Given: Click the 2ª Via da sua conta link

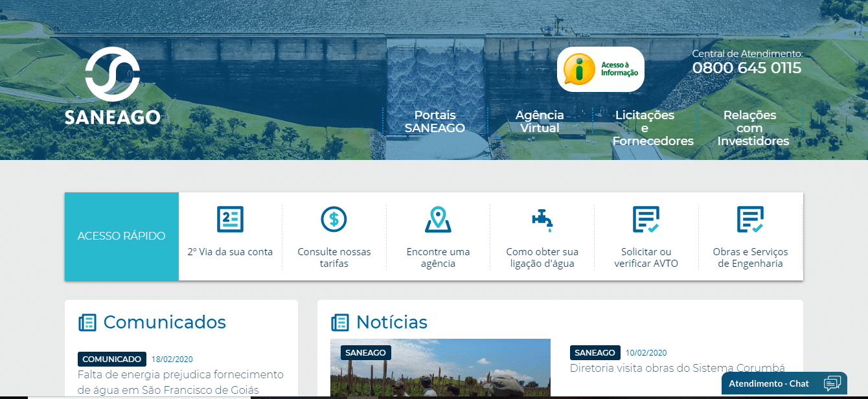Looking at the screenshot, I should (230, 252).
